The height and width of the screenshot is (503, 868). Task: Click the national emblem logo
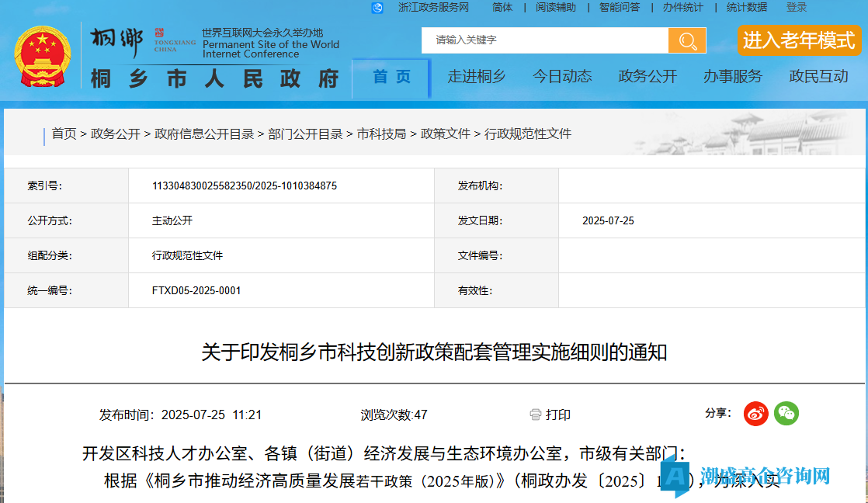point(42,57)
